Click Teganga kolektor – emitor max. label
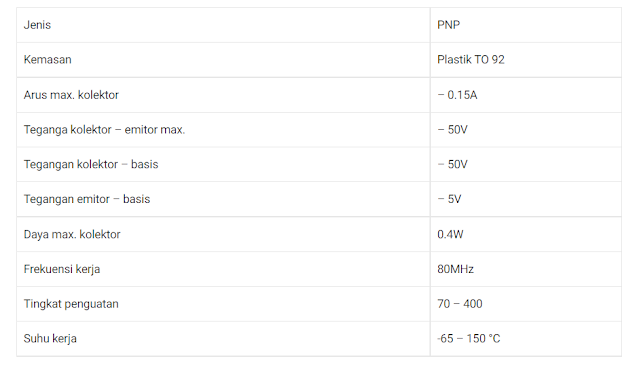 click(x=104, y=130)
